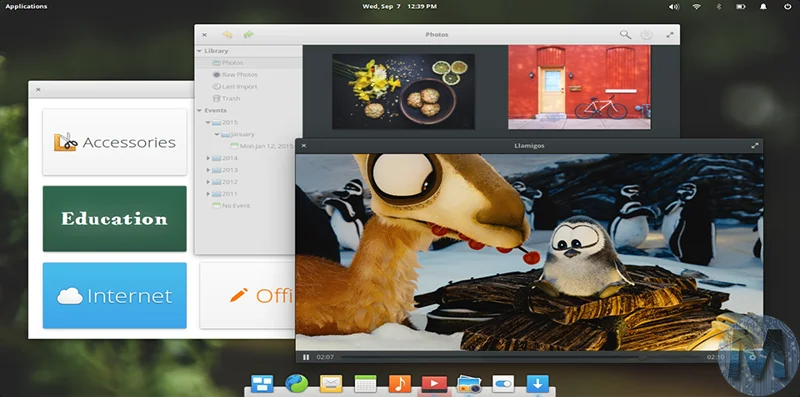The width and height of the screenshot is (800, 397).
Task: Open the date and time indicator
Action: point(399,7)
